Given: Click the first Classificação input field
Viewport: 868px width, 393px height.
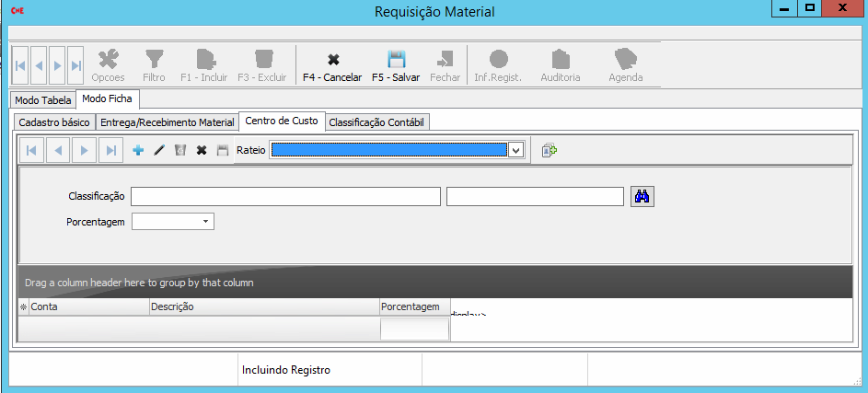Looking at the screenshot, I should (x=285, y=197).
